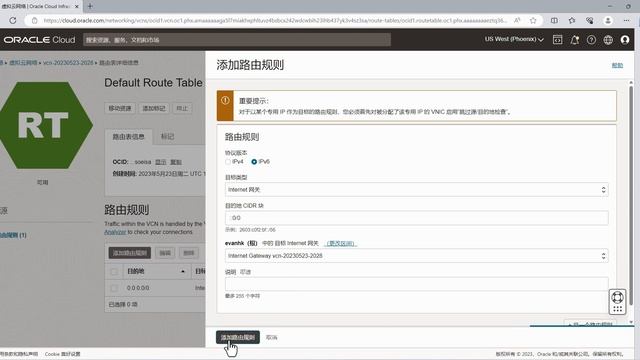Image resolution: width=640 pixels, height=360 pixels.
Task: Open the browser split screen icon
Action: tap(554, 20)
